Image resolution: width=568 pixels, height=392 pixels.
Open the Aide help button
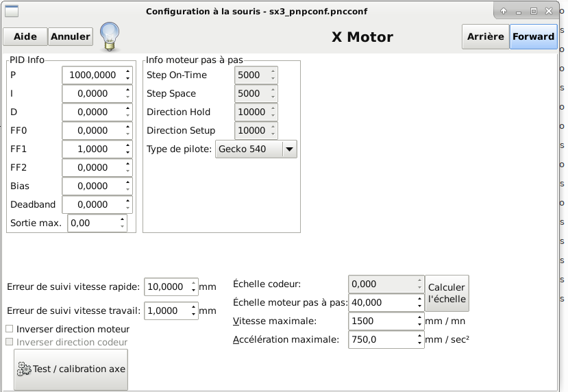[x=25, y=36]
